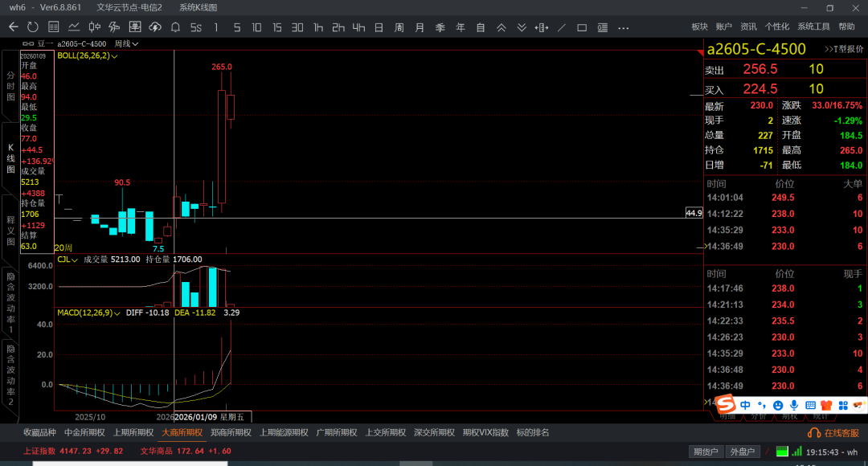Switch chart to 1h period
The image size is (868, 466).
(x=318, y=27)
